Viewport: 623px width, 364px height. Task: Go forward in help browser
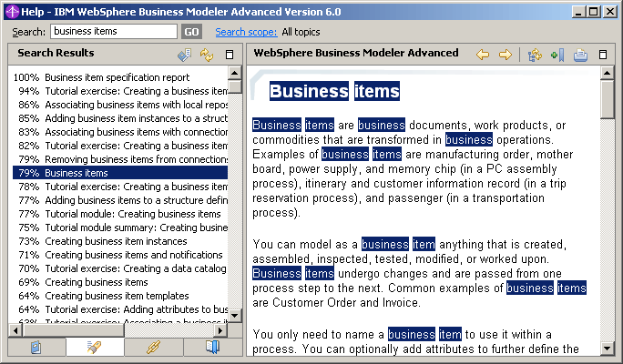(x=506, y=55)
